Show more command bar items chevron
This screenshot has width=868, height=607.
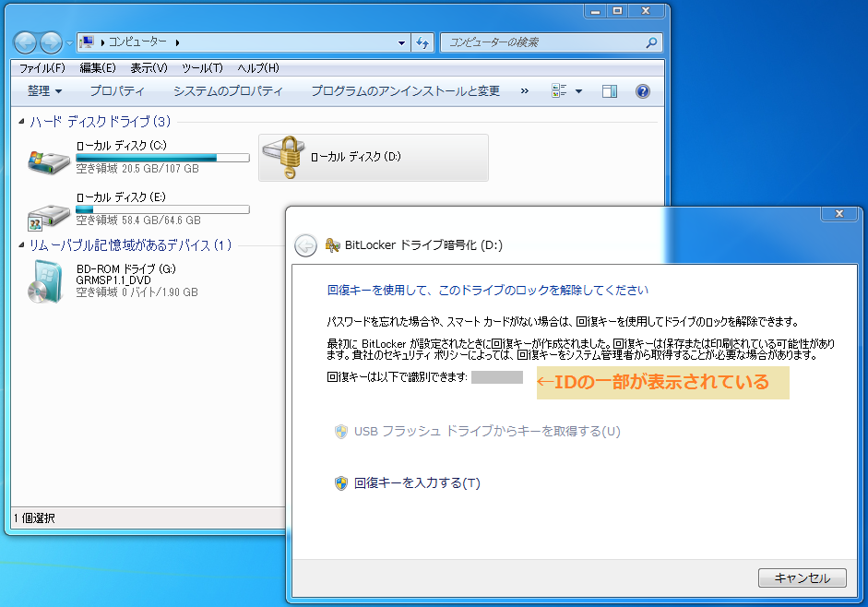pyautogui.click(x=524, y=90)
